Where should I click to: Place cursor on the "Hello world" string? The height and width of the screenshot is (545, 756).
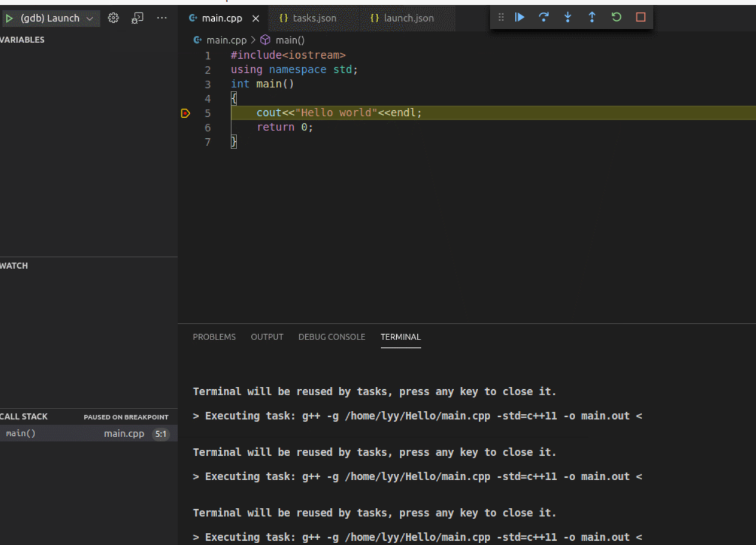(337, 113)
